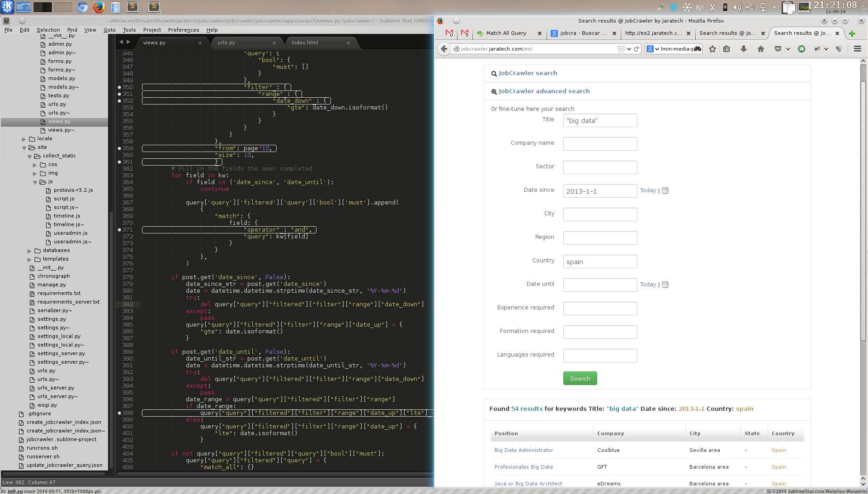Click into the Company name field

600,144
